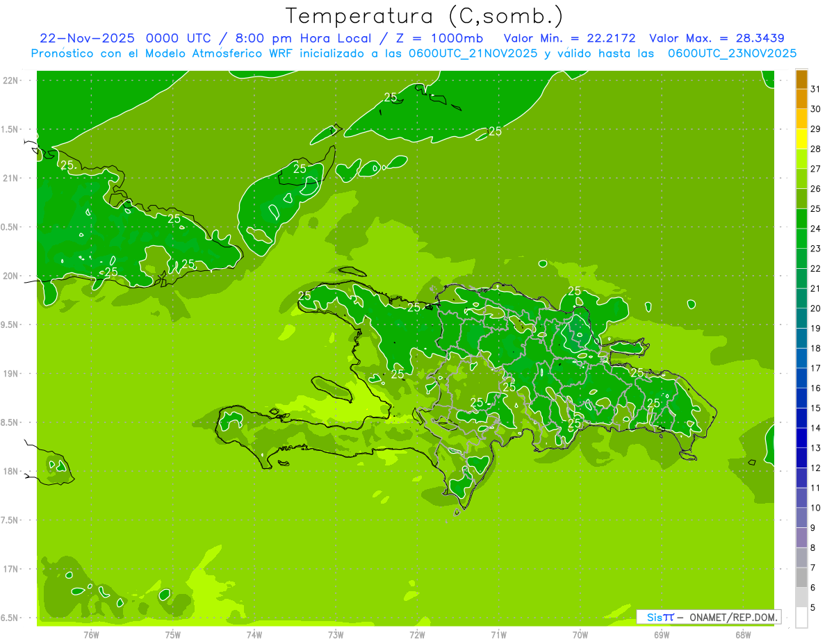Click the green colorbar swatch between 24 and 25
834x644 pixels.
(801, 219)
